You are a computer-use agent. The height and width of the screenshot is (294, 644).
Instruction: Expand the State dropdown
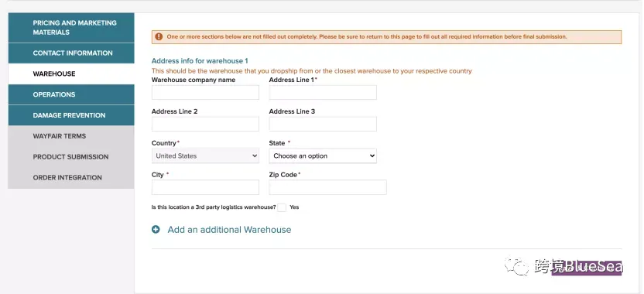[x=323, y=156]
